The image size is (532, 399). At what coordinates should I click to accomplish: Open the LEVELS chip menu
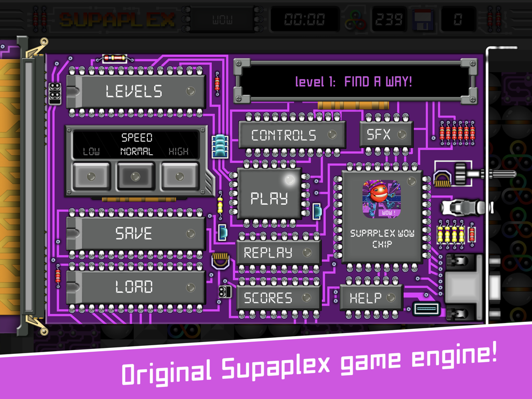[x=136, y=92]
